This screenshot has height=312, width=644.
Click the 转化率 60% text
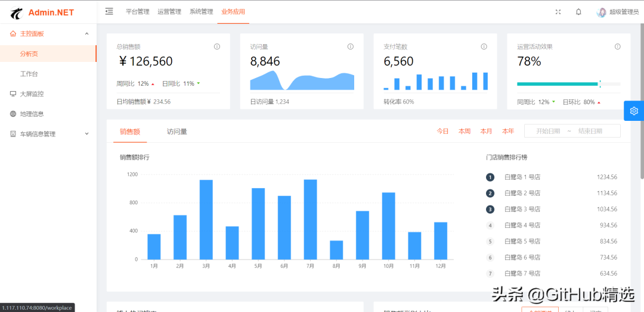[399, 102]
